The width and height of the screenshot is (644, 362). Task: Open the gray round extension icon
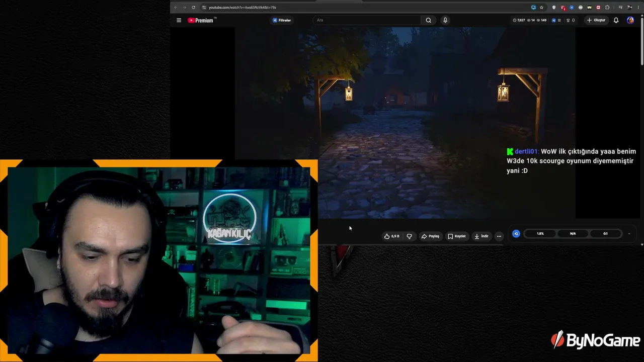point(581,8)
